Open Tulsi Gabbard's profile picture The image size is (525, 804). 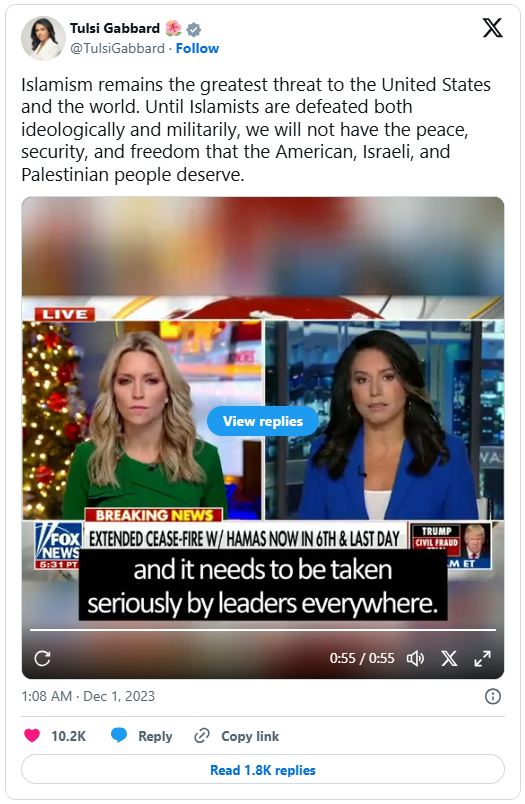pyautogui.click(x=43, y=38)
